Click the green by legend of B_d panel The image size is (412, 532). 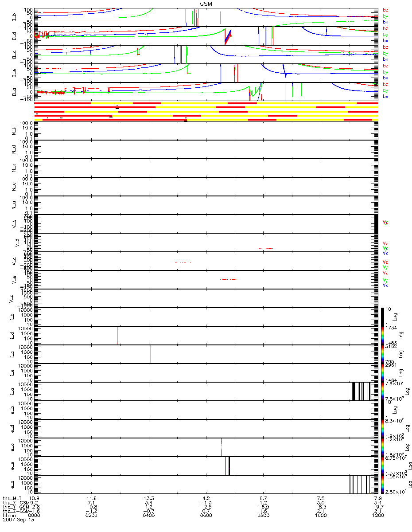click(385, 35)
